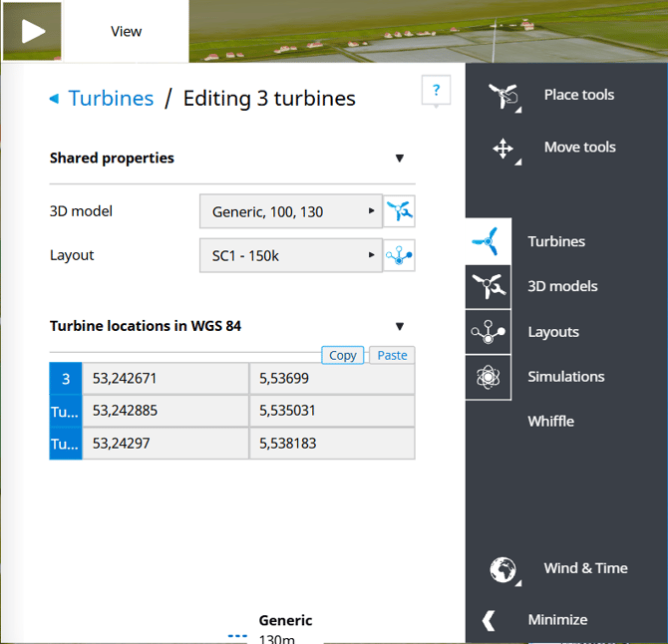This screenshot has width=668, height=644.
Task: Select the Turbines sidebar icon
Action: 489,241
